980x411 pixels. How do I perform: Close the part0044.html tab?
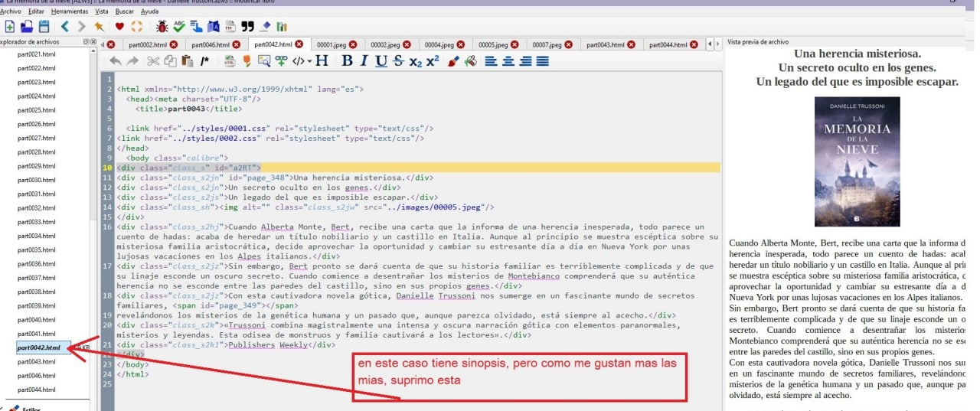[x=693, y=44]
